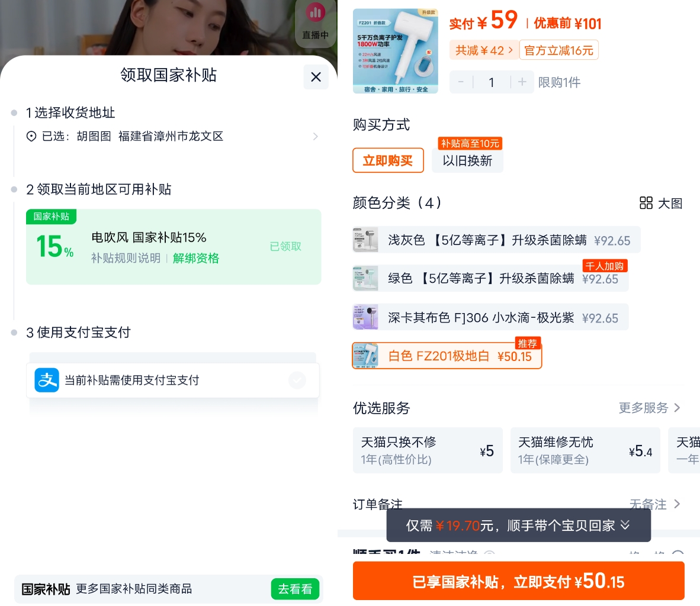Click the 浅灰色 color thumbnail
The width and height of the screenshot is (700, 606).
point(365,240)
